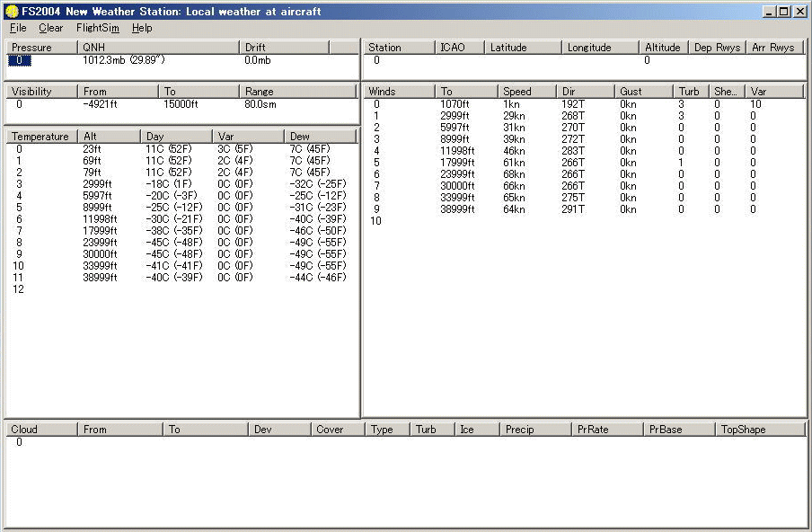This screenshot has width=812, height=532.
Task: Click the Dep Rwys column header
Action: tap(717, 48)
